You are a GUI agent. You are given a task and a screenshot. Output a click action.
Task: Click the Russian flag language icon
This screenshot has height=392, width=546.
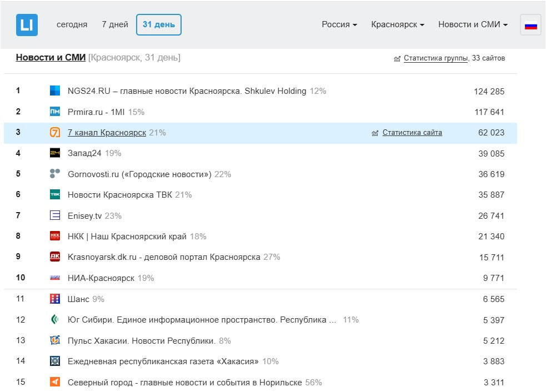pos(530,25)
